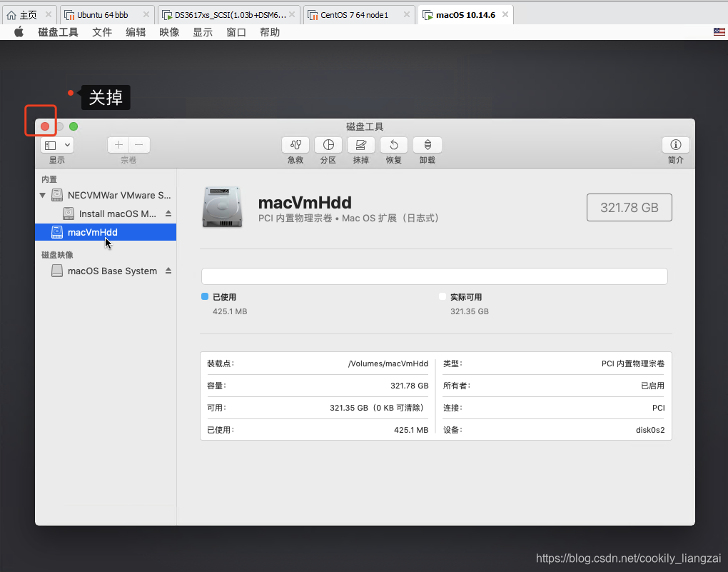Image resolution: width=728 pixels, height=572 pixels.
Task: Select the macOS 10.14.6 tab
Action: 465,15
